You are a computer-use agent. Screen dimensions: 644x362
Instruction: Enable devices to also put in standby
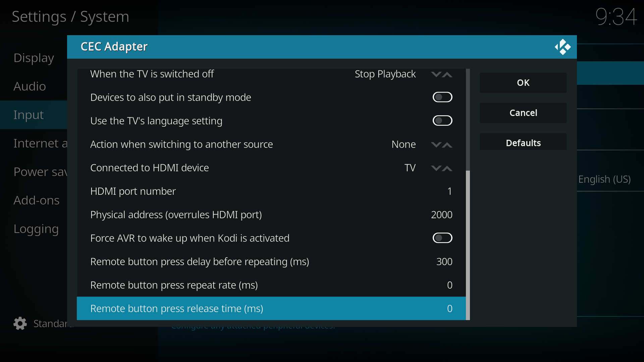(442, 97)
